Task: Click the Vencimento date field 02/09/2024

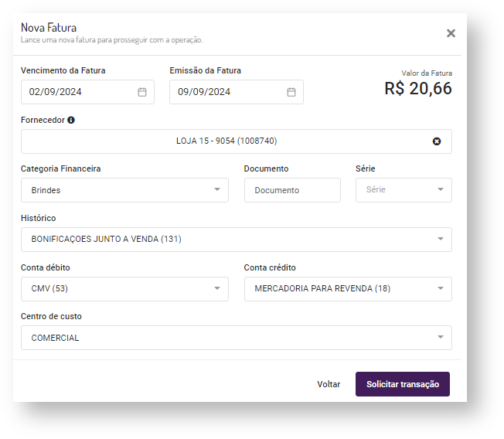Action: coord(77,92)
